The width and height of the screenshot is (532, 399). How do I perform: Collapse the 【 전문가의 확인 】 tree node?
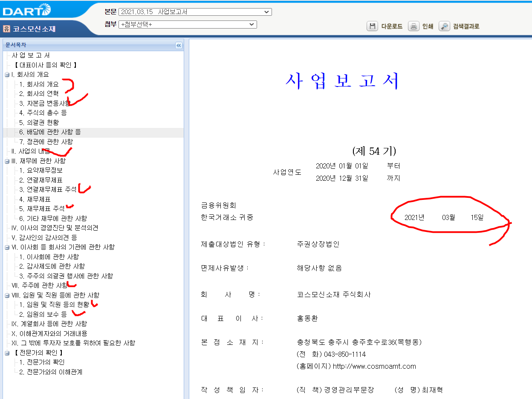point(7,353)
